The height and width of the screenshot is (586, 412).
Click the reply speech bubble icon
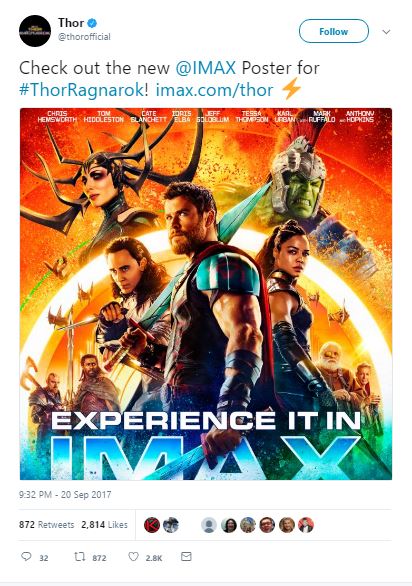click(x=26, y=556)
